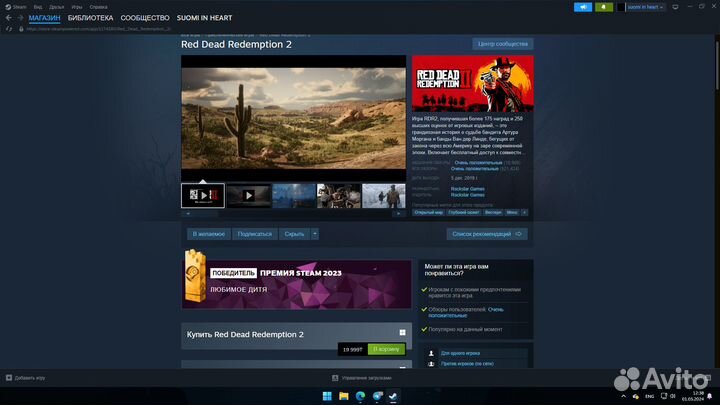Click the first Rockstar Games developer link

point(467,189)
